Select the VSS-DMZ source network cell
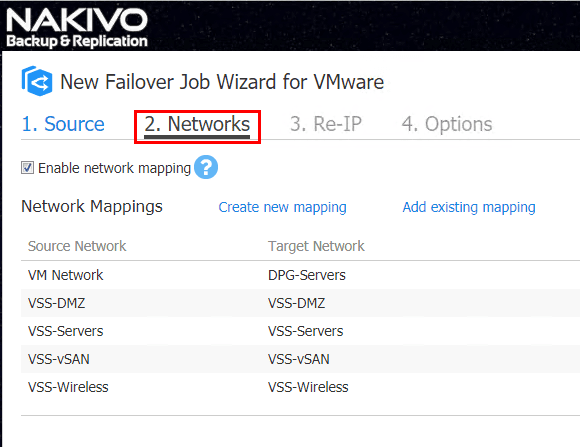Image resolution: width=580 pixels, height=447 pixels. [x=57, y=303]
